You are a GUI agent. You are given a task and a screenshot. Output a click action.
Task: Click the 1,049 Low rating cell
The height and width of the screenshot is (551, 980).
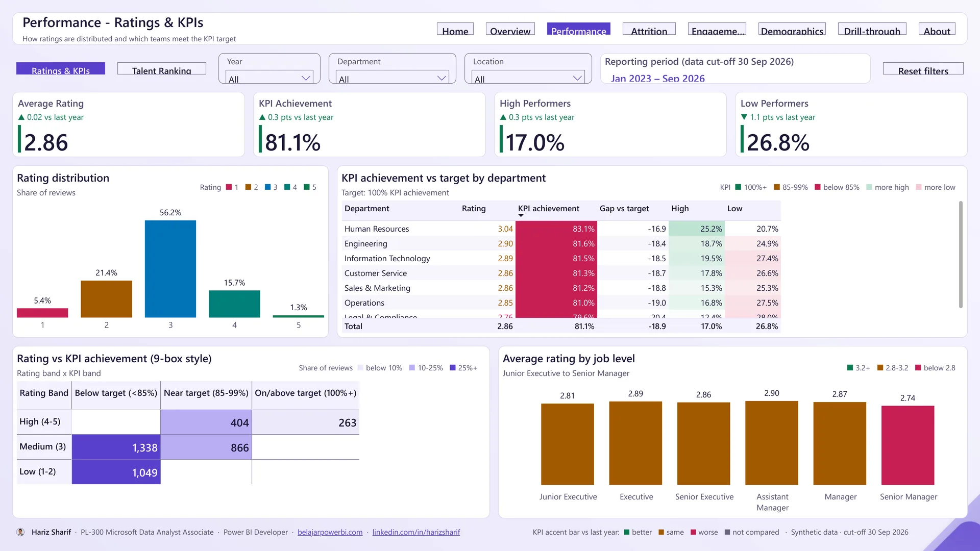click(x=116, y=472)
